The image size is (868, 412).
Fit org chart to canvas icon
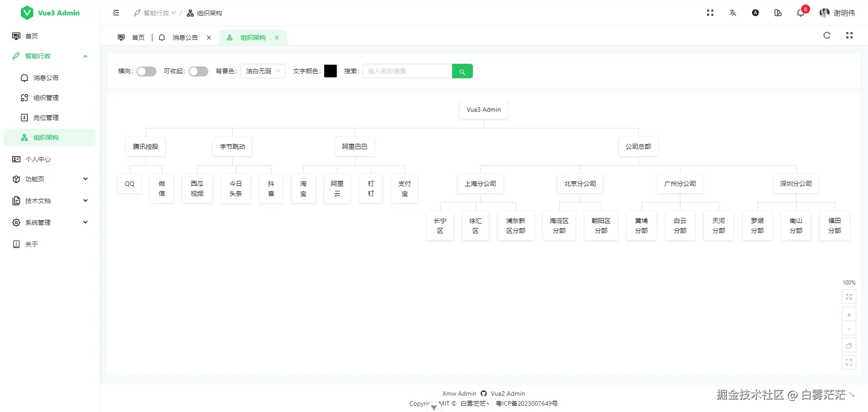[x=849, y=297]
